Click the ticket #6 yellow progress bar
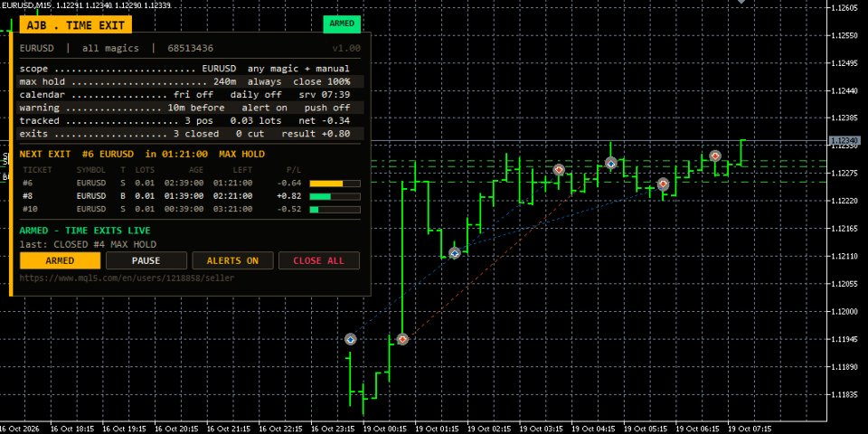Viewport: 868px width, 434px height. (335, 184)
